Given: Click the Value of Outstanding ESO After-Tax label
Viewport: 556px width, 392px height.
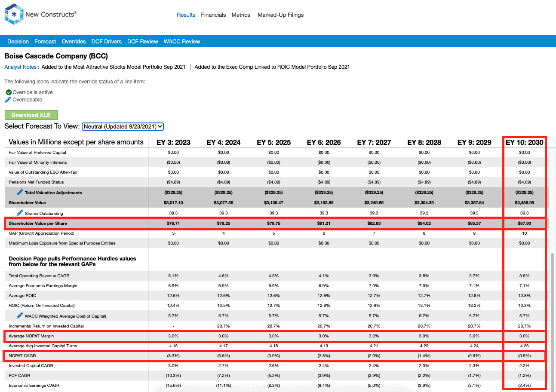Looking at the screenshot, I should [x=42, y=172].
